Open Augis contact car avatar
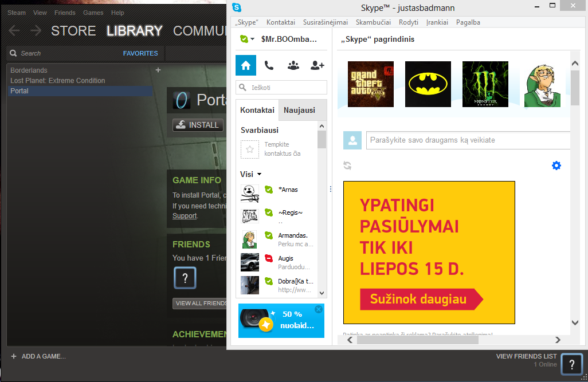The height and width of the screenshot is (382, 588). [250, 262]
